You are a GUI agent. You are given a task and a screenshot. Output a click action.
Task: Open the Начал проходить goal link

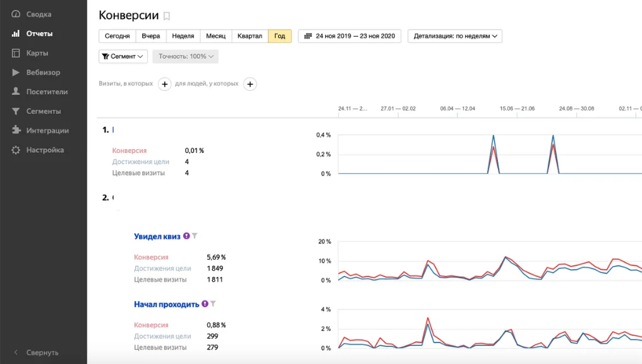166,304
